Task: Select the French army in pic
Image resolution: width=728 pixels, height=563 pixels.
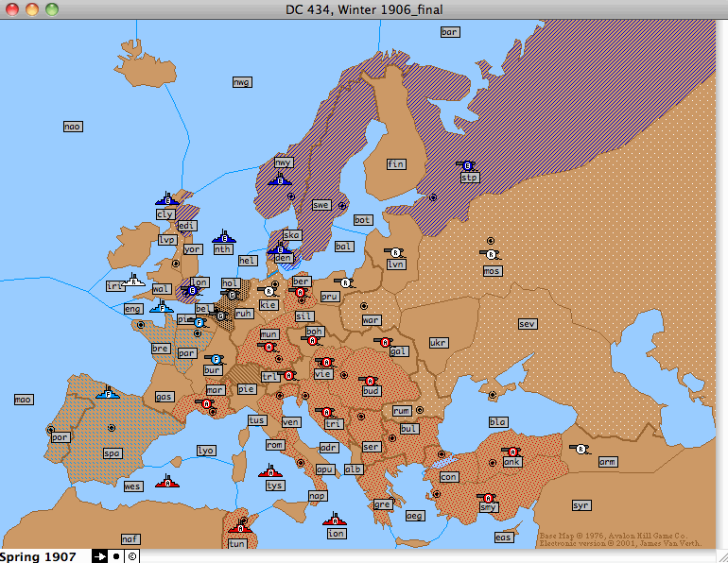Action: (x=198, y=322)
